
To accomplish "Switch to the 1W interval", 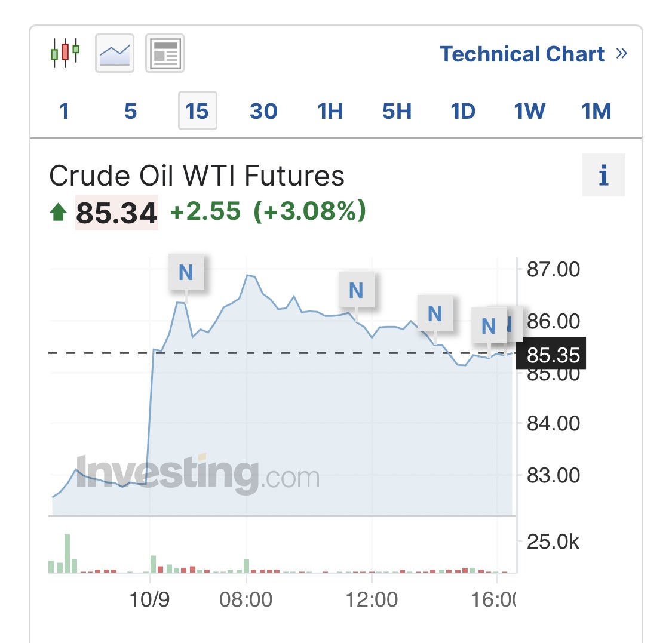I will 530,111.
